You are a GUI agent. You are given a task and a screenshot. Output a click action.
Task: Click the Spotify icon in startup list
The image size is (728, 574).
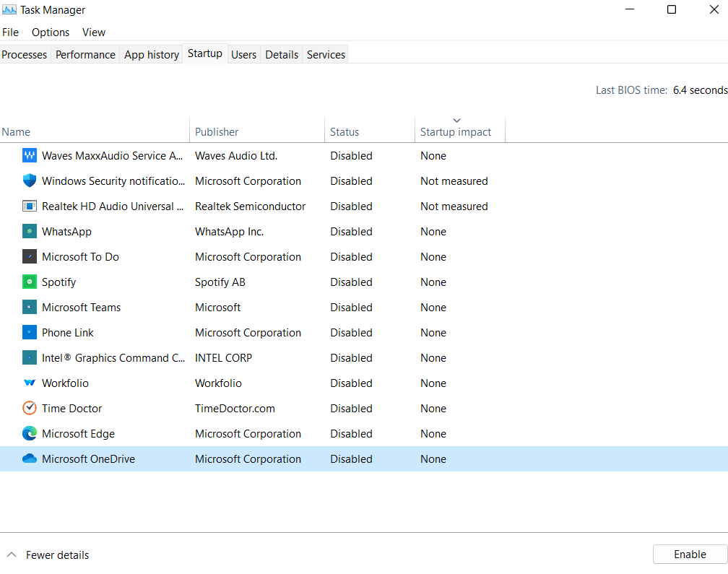(x=29, y=282)
